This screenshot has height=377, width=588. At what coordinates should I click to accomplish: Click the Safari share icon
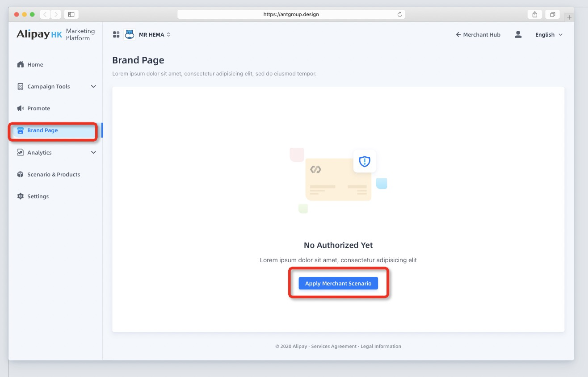535,14
